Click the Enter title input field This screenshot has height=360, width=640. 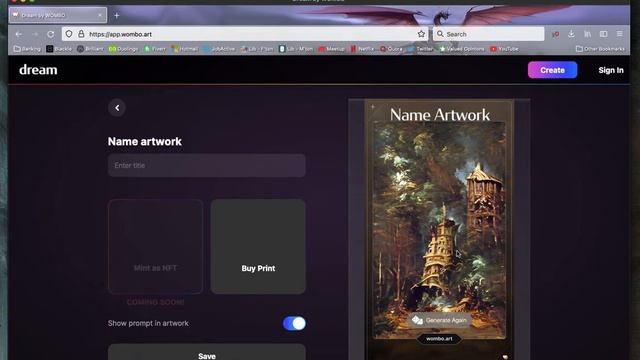(x=207, y=165)
